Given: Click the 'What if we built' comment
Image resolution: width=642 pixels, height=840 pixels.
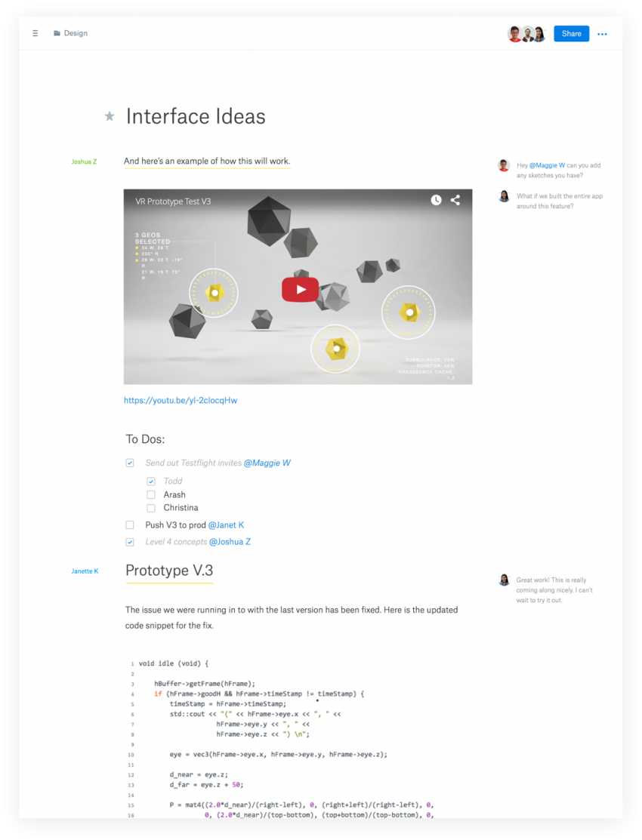Looking at the screenshot, I should 559,201.
